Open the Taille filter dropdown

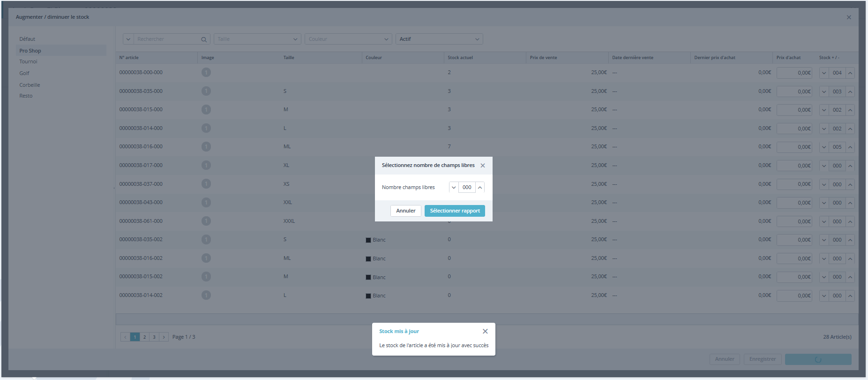(257, 39)
